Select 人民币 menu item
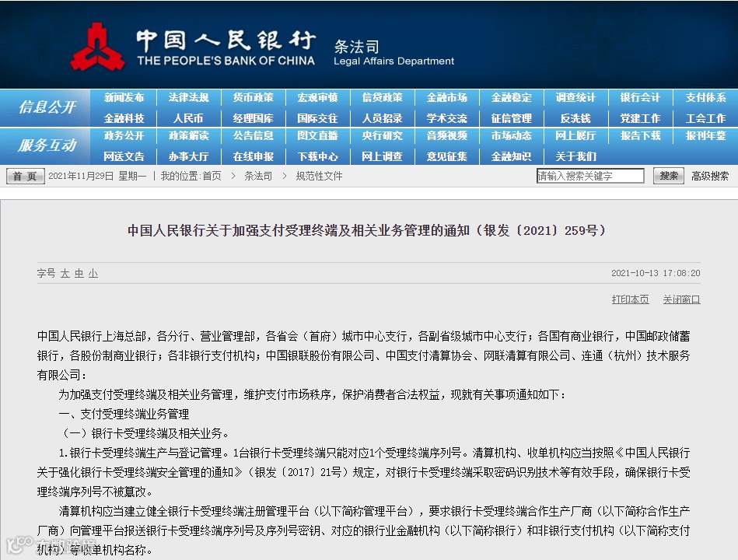This screenshot has height=560, width=738. coord(188,118)
